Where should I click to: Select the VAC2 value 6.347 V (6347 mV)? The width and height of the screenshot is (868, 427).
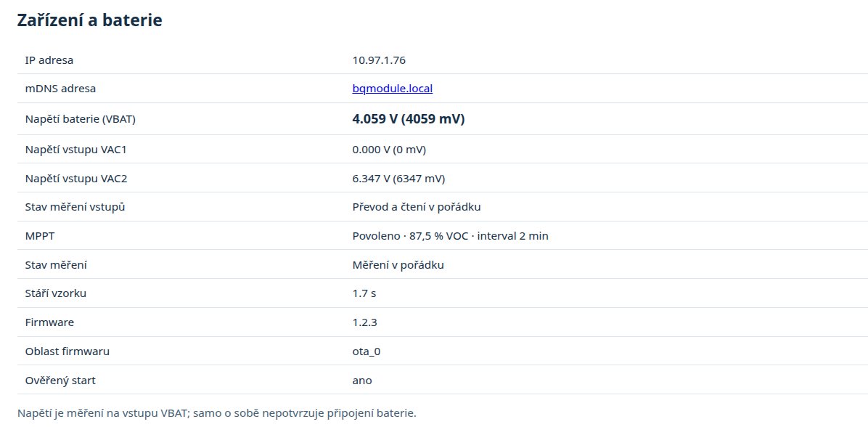398,179
